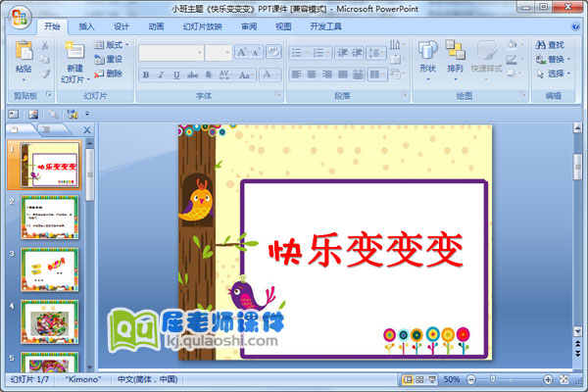Expand the bullets list dropdown
The height and width of the screenshot is (392, 588).
[307, 53]
